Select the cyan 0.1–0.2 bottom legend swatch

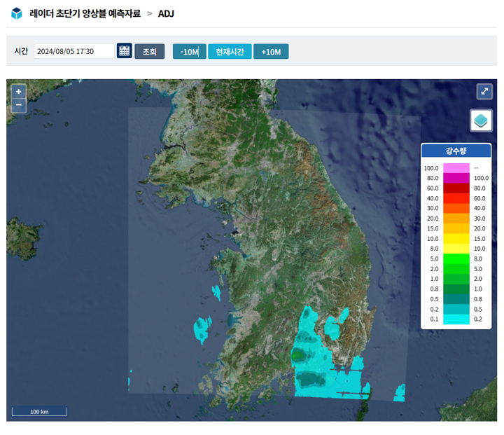[x=456, y=319]
